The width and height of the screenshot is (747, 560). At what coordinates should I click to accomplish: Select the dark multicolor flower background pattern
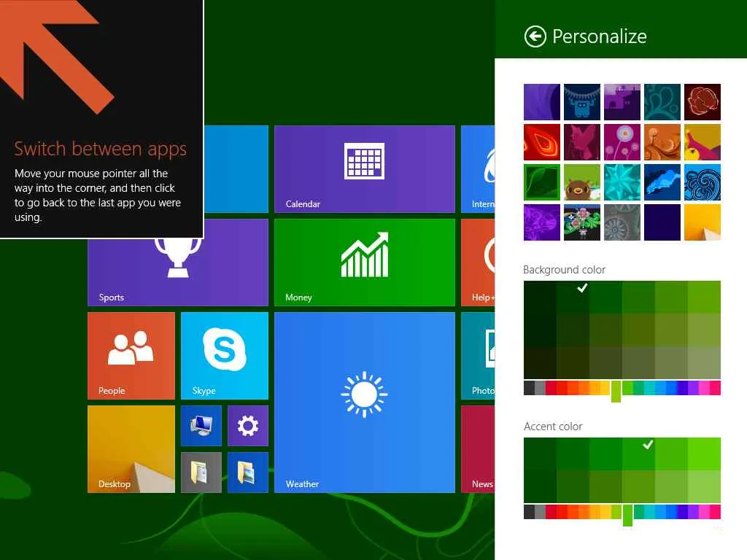coord(581,222)
